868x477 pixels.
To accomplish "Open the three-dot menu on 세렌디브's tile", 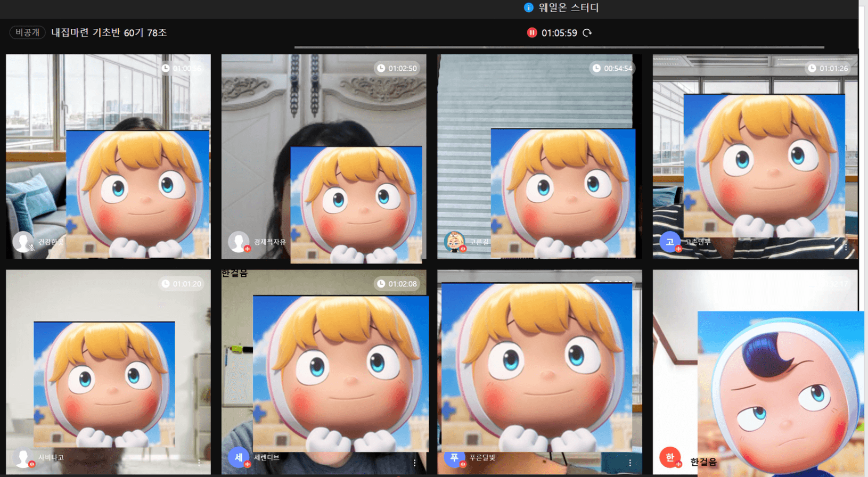I will pyautogui.click(x=414, y=463).
